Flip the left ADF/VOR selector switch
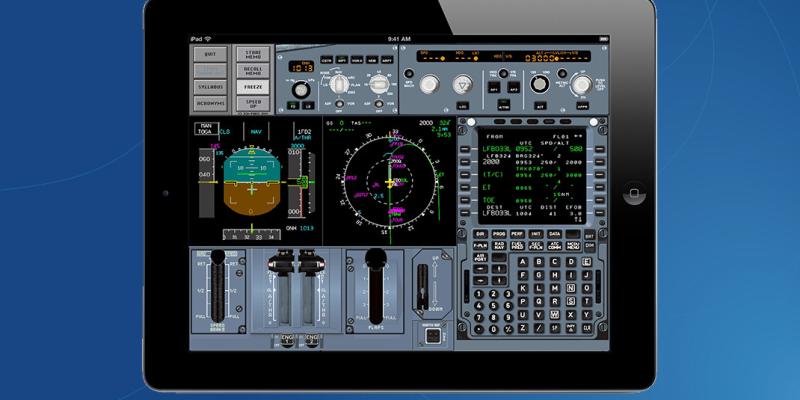Image resolution: width=800 pixels, height=400 pixels. (x=339, y=104)
